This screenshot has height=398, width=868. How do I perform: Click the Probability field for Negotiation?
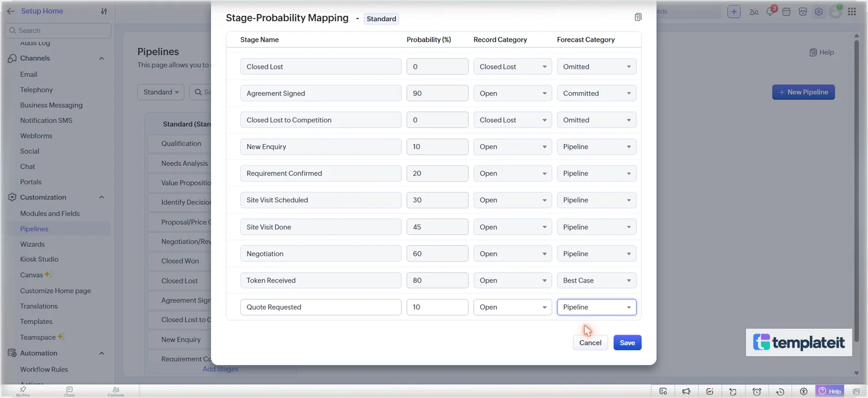pos(437,254)
